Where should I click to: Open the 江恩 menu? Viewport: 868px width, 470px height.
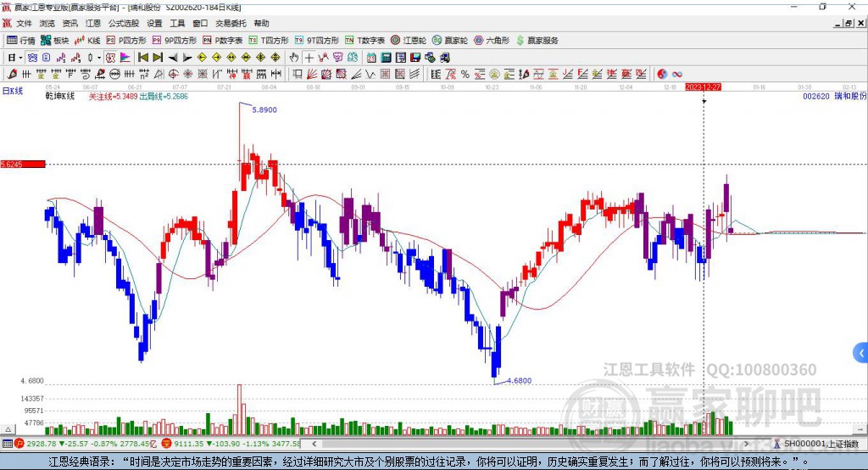tap(92, 23)
